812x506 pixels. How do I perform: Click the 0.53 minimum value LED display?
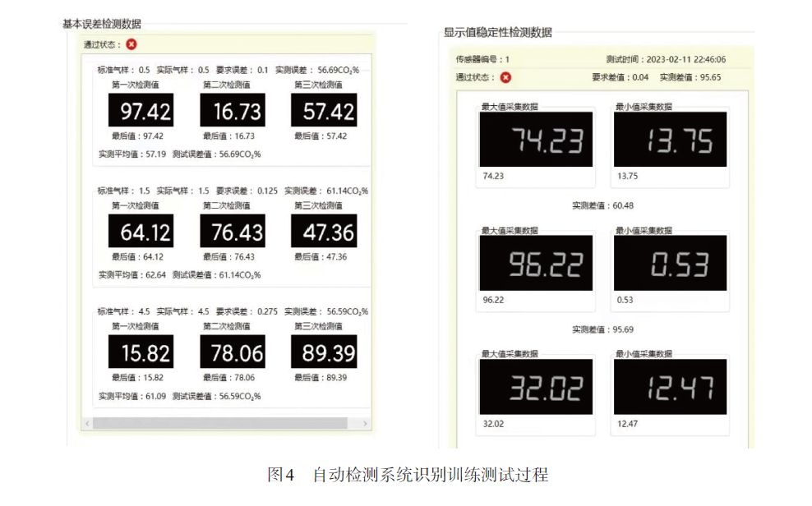tap(670, 263)
